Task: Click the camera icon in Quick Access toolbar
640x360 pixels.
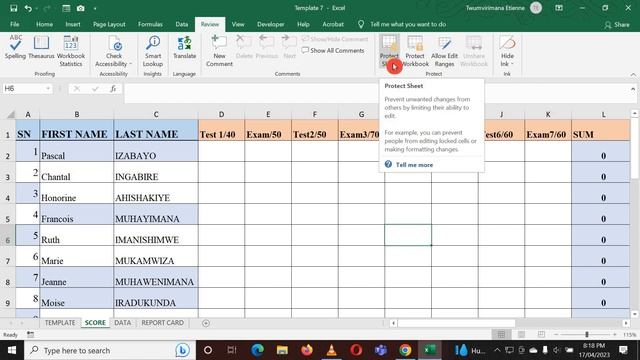Action: (81, 8)
